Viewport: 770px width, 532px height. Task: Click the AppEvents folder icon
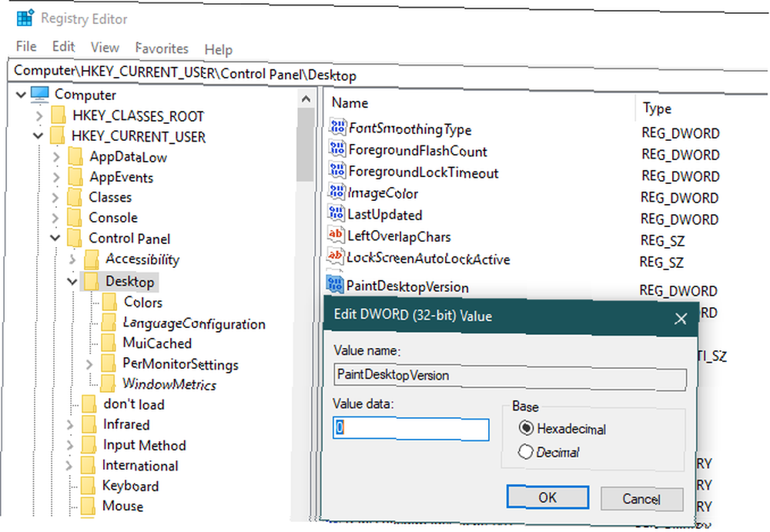pos(75,177)
